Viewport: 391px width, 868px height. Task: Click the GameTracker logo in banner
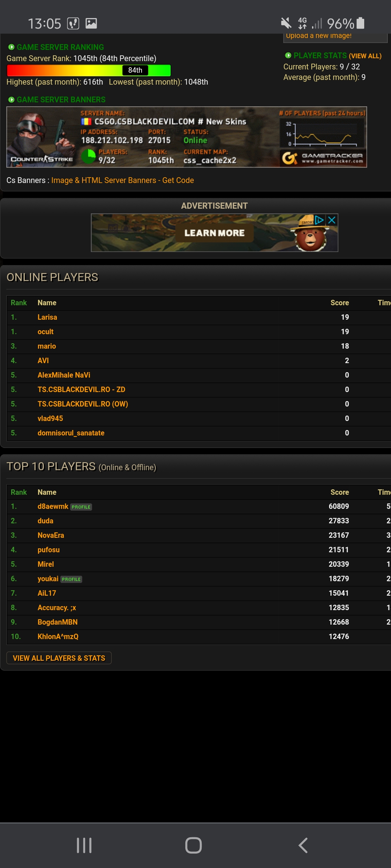[x=322, y=158]
